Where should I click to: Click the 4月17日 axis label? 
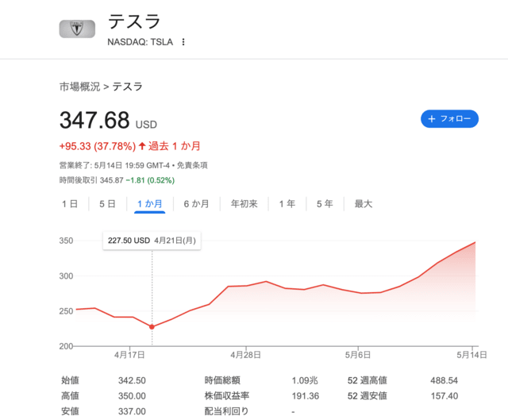[129, 355]
